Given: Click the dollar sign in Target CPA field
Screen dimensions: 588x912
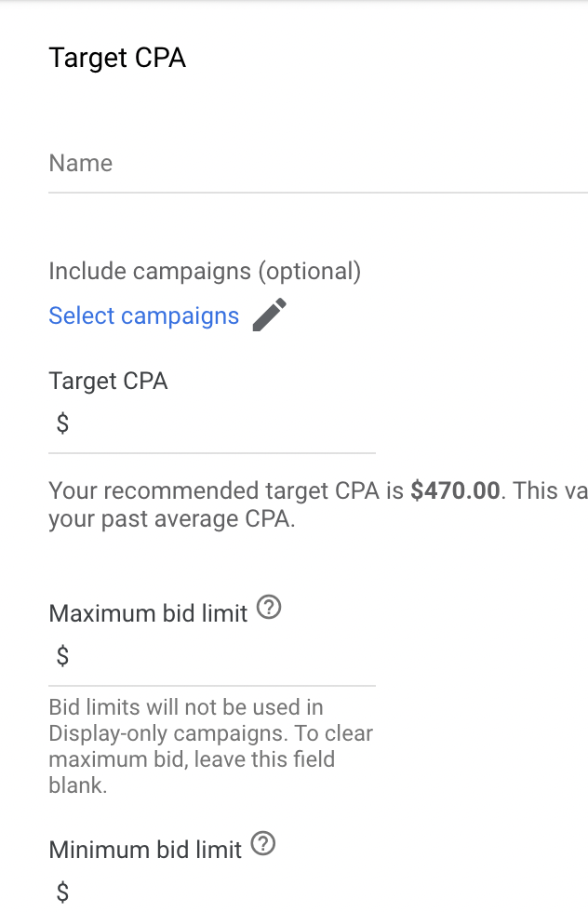Looking at the screenshot, I should 62,422.
